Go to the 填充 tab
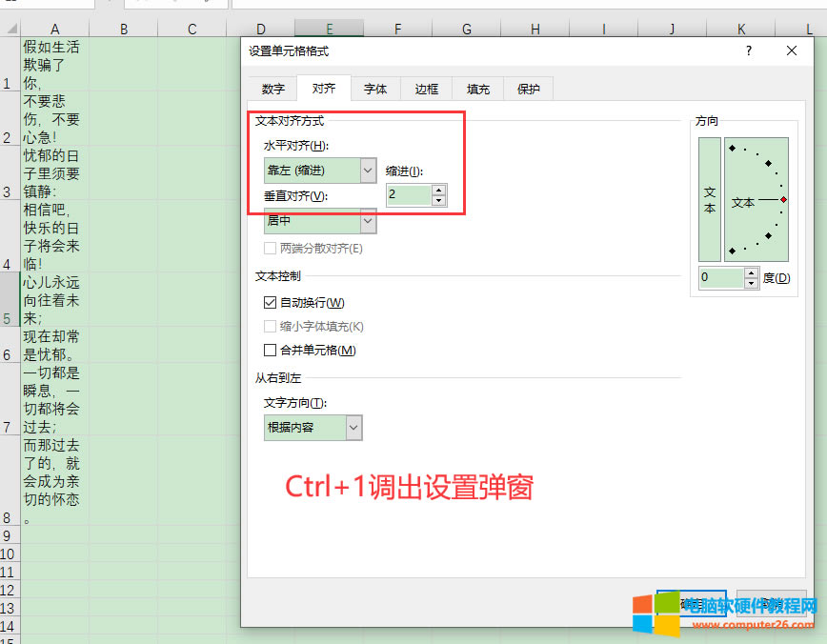Image resolution: width=827 pixels, height=644 pixels. pyautogui.click(x=478, y=89)
